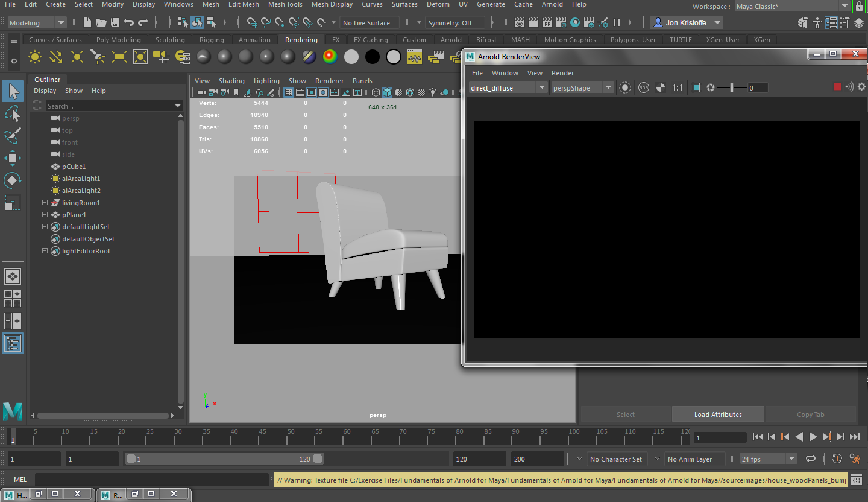
Task: Click the MEL button on the command line
Action: pos(20,479)
